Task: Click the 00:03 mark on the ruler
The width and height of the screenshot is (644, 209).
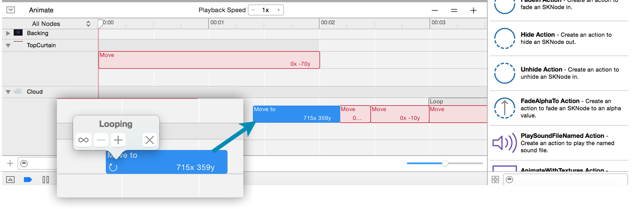Action: 438,23
